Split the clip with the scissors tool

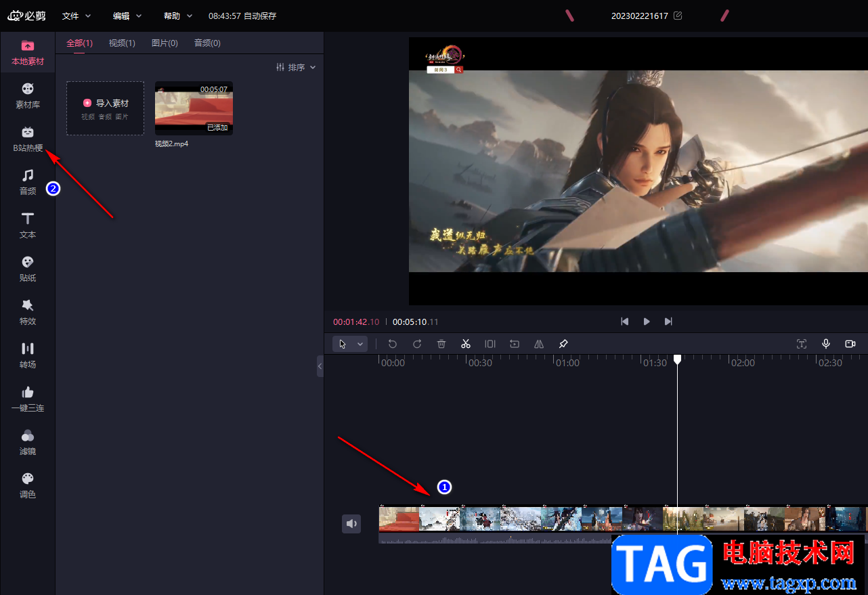coord(466,344)
